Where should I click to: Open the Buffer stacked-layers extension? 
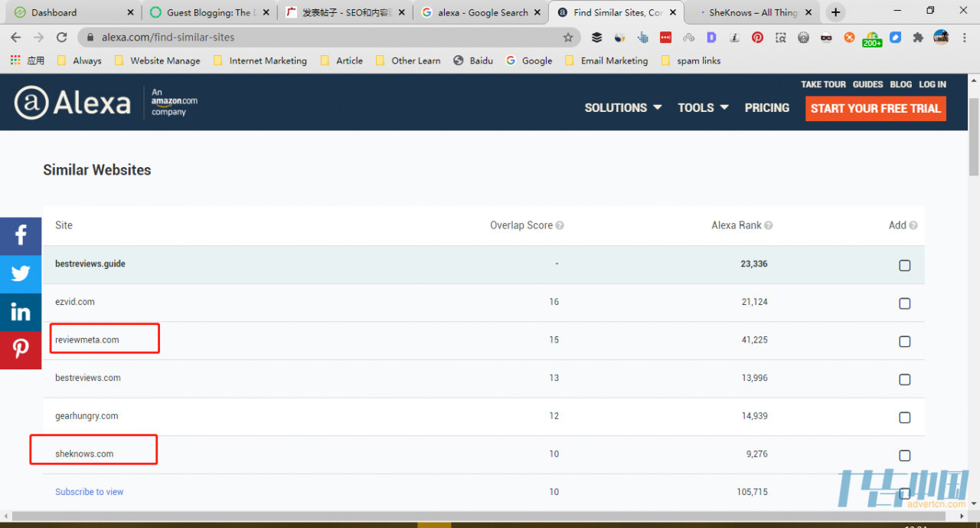pos(596,37)
